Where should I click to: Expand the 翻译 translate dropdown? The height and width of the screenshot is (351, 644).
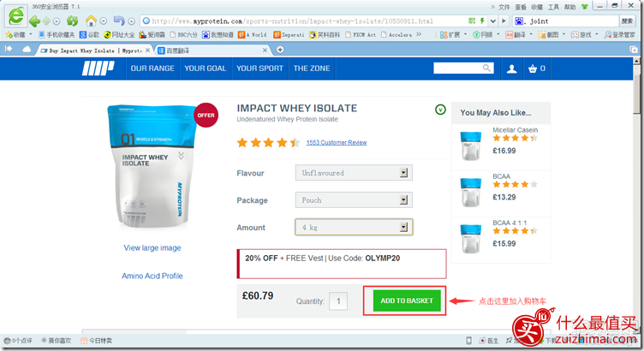pos(531,35)
